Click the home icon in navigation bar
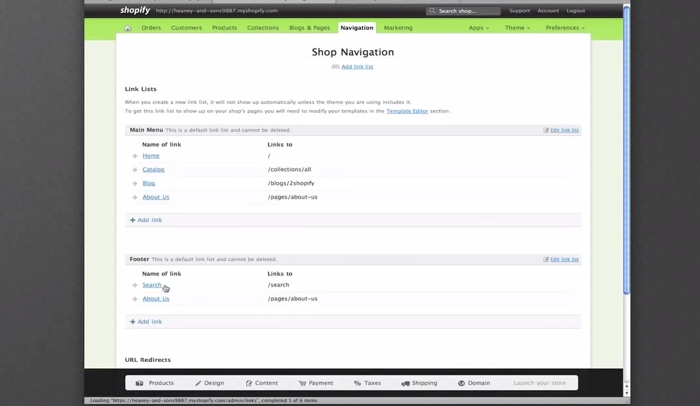The height and width of the screenshot is (406, 700). [128, 28]
